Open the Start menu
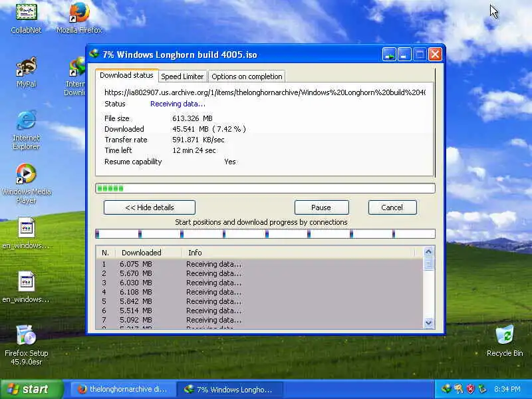 pos(32,389)
